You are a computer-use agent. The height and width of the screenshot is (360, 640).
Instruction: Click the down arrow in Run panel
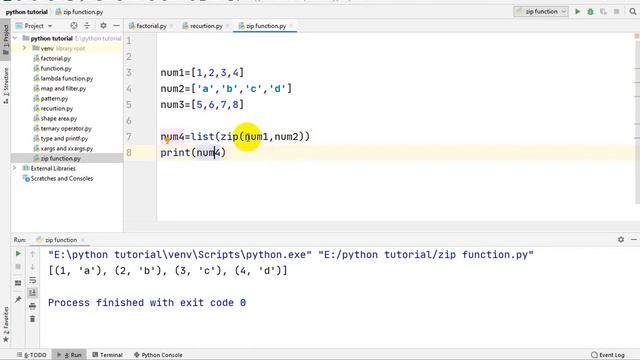33,267
